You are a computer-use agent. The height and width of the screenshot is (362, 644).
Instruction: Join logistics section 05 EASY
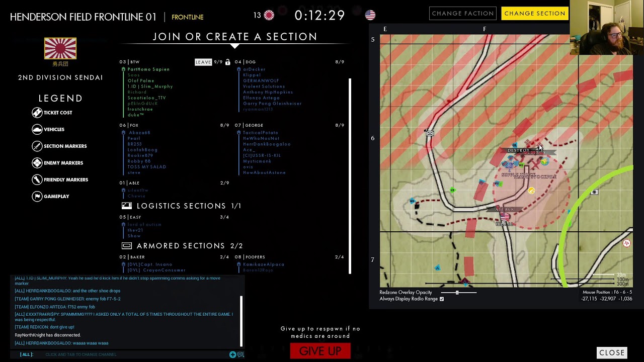[x=175, y=217]
